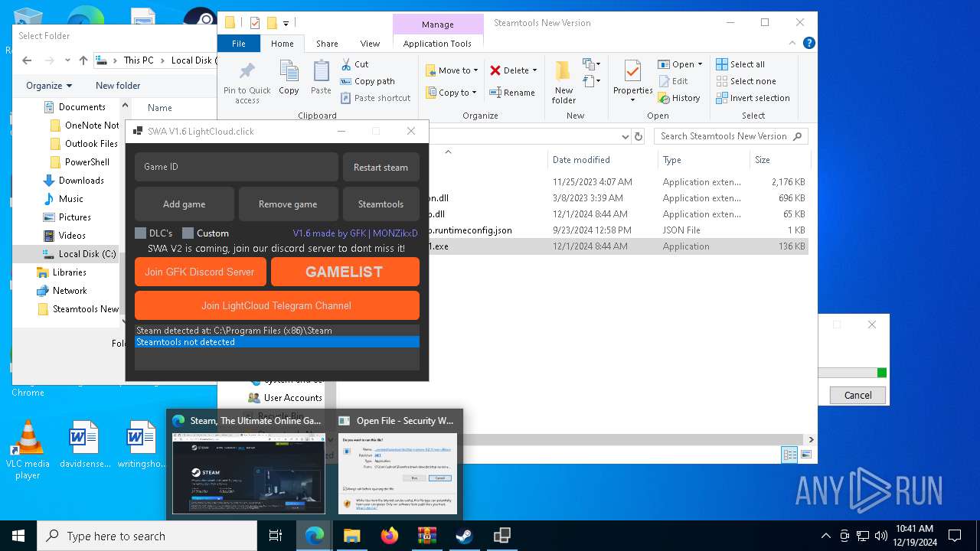This screenshot has height=551, width=980.
Task: Expand the Delete dropdown arrow
Action: point(534,70)
